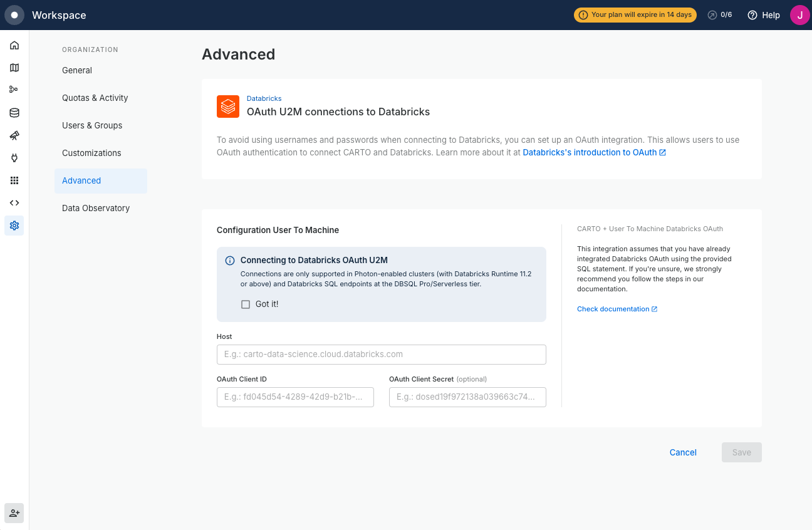The width and height of the screenshot is (812, 530).
Task: Check the 'Got it!' checkbox
Action: coord(246,304)
